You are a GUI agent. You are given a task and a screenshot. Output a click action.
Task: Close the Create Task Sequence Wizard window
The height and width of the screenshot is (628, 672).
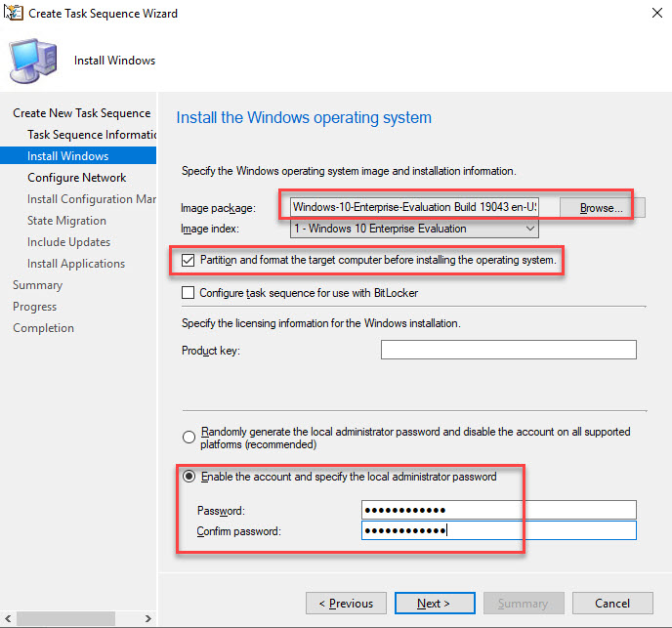pos(651,14)
